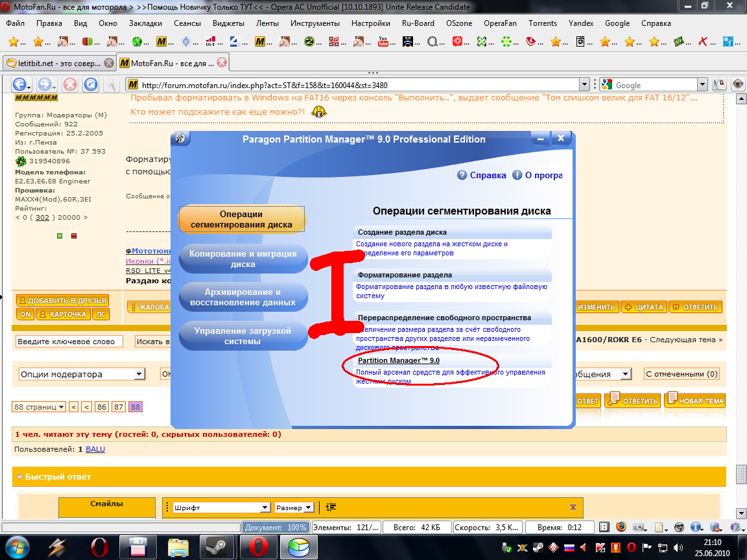The width and height of the screenshot is (747, 560).
Task: Open Перераспределение свободного пространства operation
Action: point(444,318)
